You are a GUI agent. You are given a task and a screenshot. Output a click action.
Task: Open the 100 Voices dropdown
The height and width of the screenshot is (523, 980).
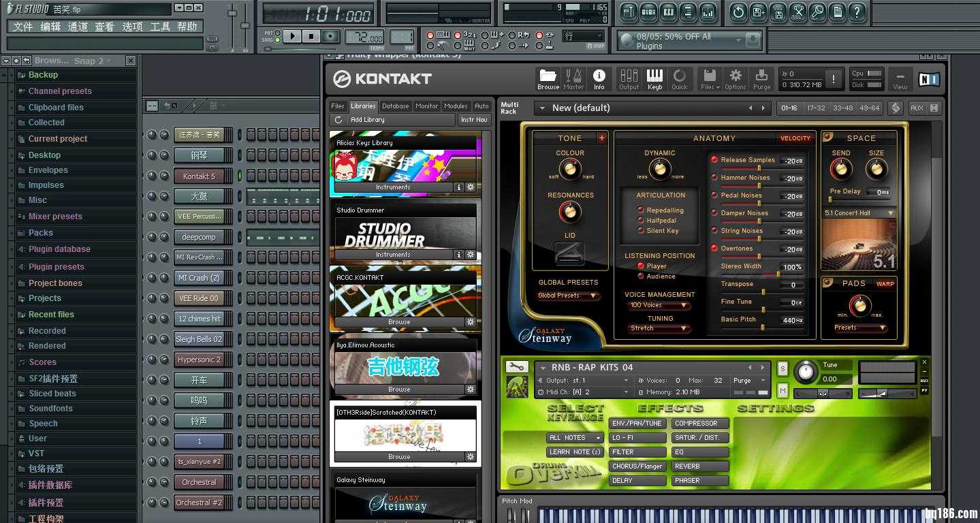pos(658,305)
